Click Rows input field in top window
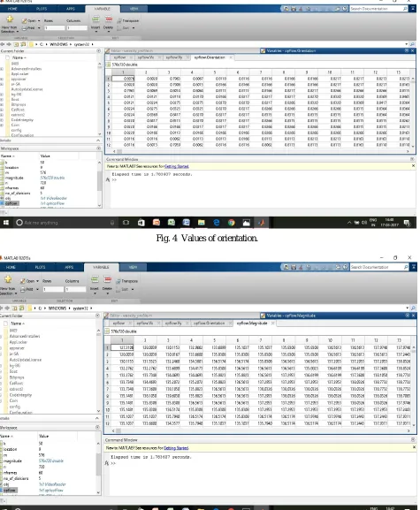Image resolution: width=420 pixels, height=510 pixels. click(55, 28)
